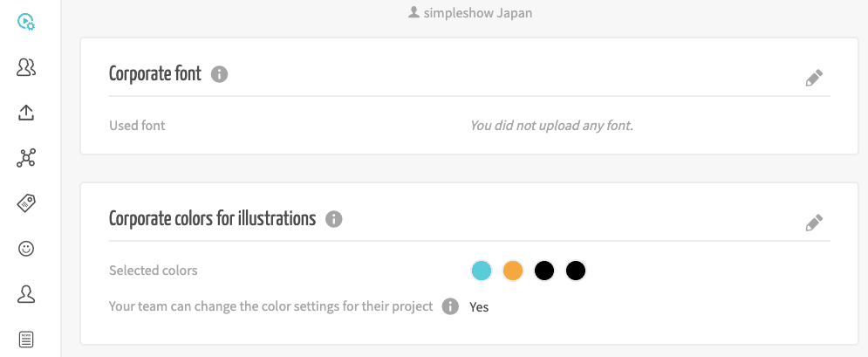Edit Corporate colors with pencil icon
868x357 pixels.
point(814,223)
